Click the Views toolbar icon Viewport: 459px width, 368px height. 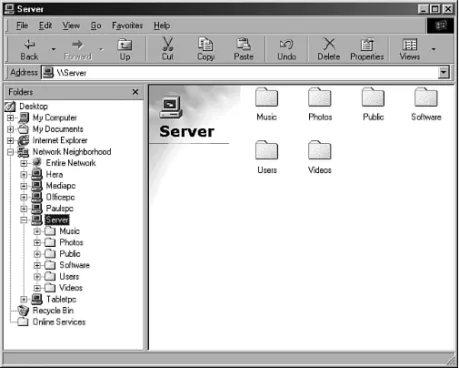pyautogui.click(x=410, y=45)
